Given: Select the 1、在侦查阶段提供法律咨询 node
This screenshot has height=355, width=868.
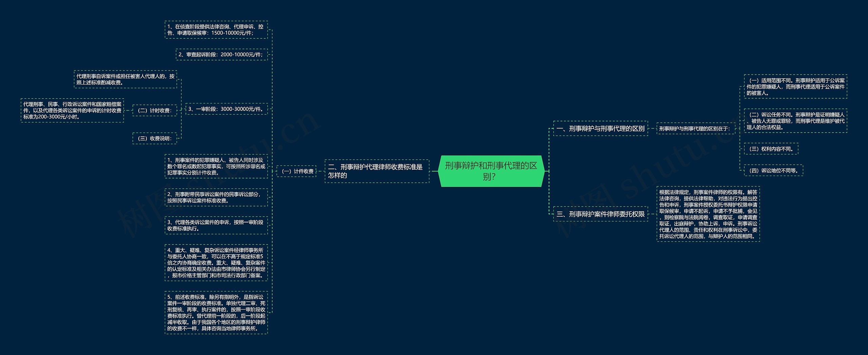Looking at the screenshot, I should 216,30.
